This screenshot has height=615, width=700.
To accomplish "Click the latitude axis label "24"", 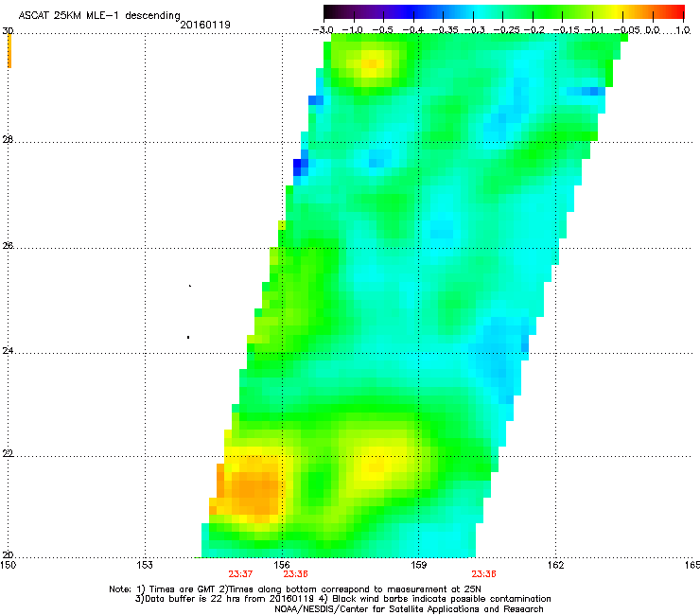I will 8,351.
